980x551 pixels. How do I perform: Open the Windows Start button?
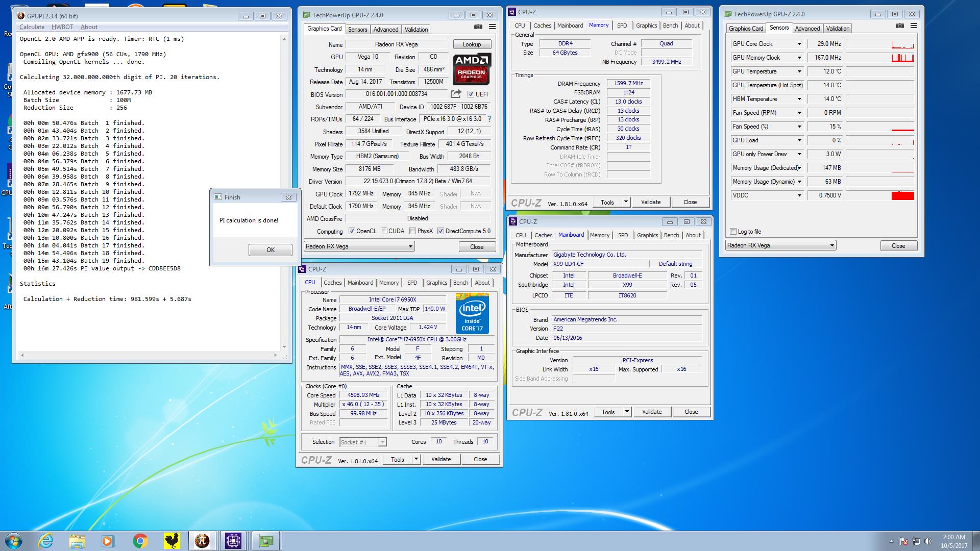coord(14,541)
